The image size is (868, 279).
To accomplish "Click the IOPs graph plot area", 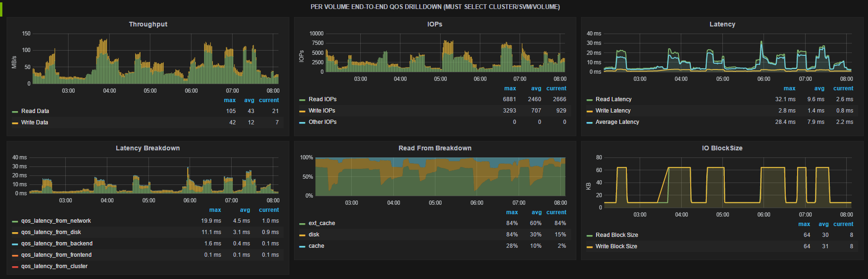I will 445,52.
